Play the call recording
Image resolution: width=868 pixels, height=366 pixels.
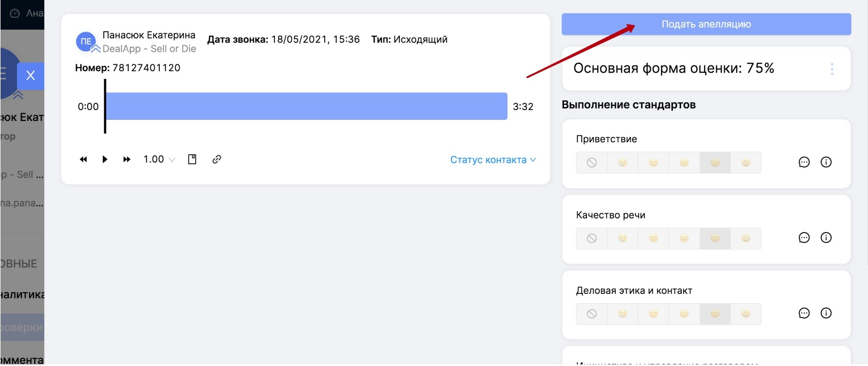pyautogui.click(x=105, y=159)
